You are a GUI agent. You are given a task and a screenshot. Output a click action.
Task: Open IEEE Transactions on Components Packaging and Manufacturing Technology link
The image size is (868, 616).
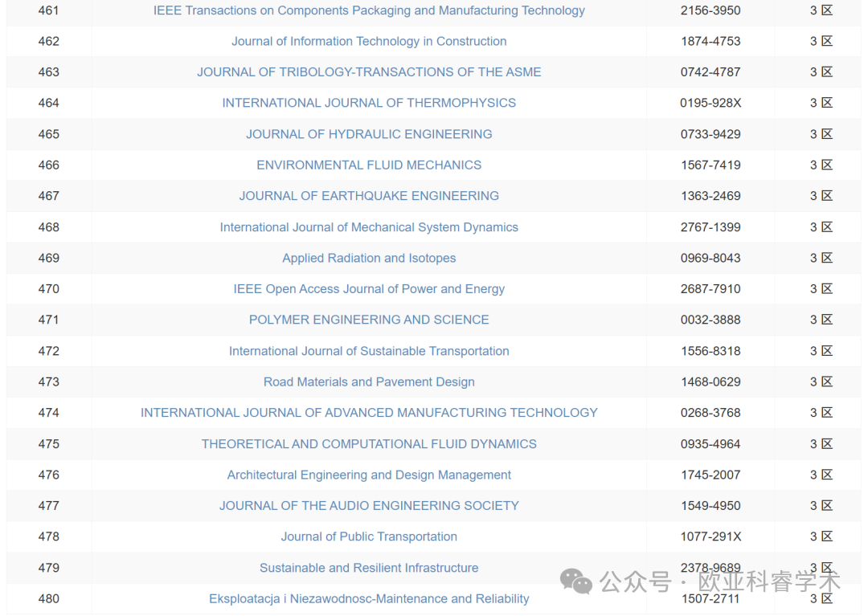pos(369,10)
